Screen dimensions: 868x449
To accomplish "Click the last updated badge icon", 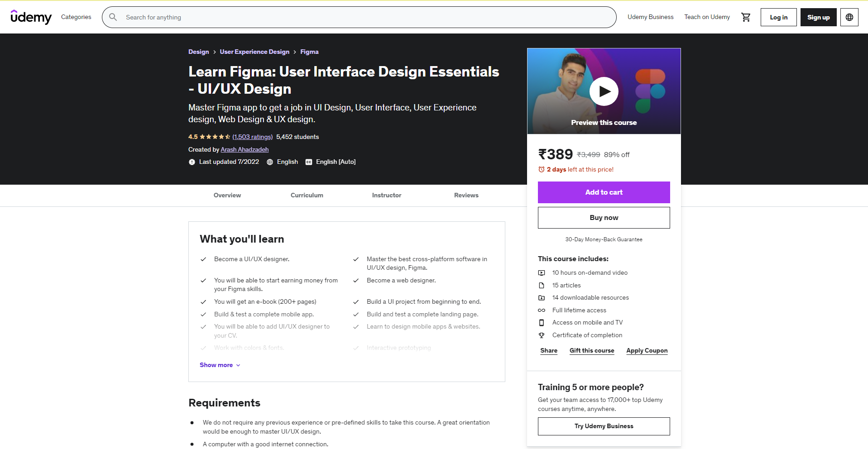I will (192, 162).
